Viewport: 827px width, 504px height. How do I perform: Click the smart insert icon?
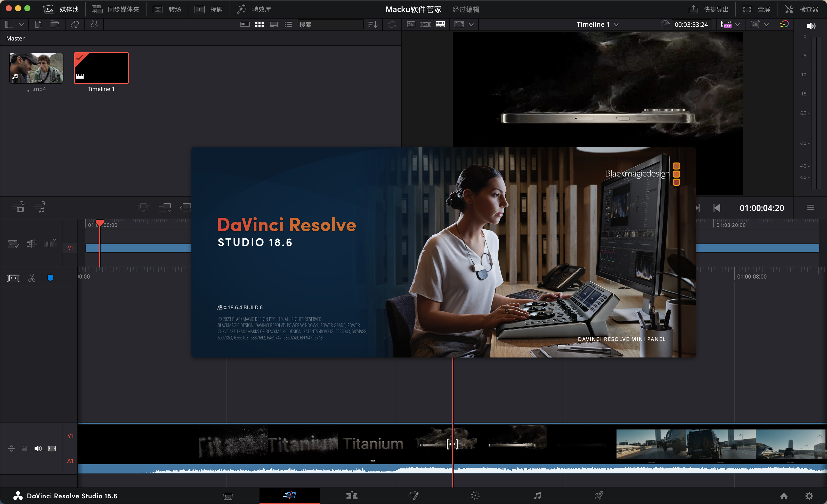pos(19,207)
